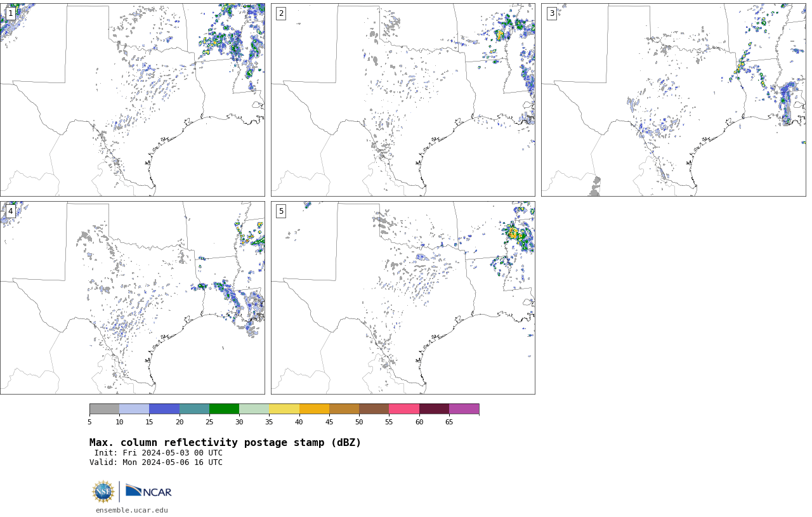Open ensemble member 2 reflectivity map
The image size is (812, 517).
[403, 100]
